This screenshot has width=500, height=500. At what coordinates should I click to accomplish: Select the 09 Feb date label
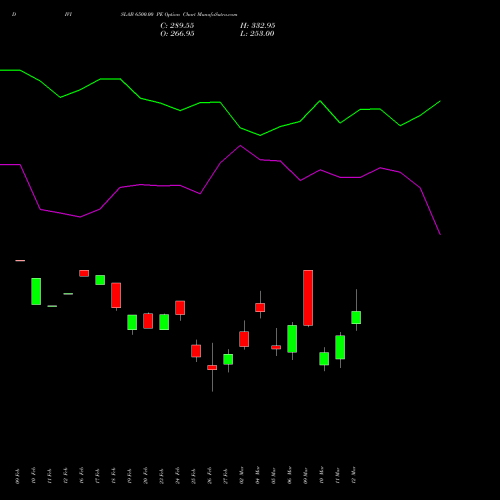18,476
